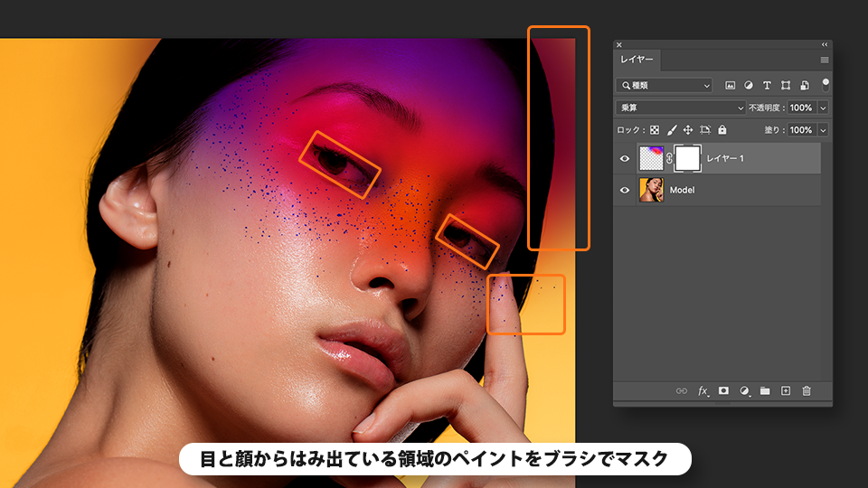
Task: Open the 乗算 blend mode dropdown
Action: 680,108
